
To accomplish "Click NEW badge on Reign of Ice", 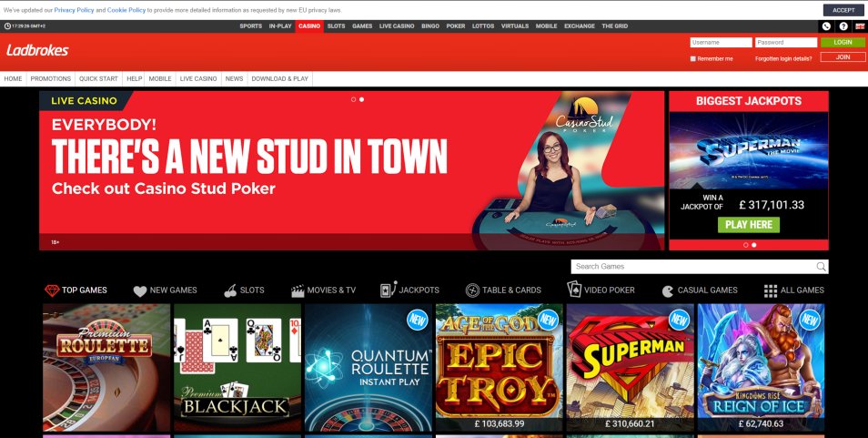I will (810, 320).
